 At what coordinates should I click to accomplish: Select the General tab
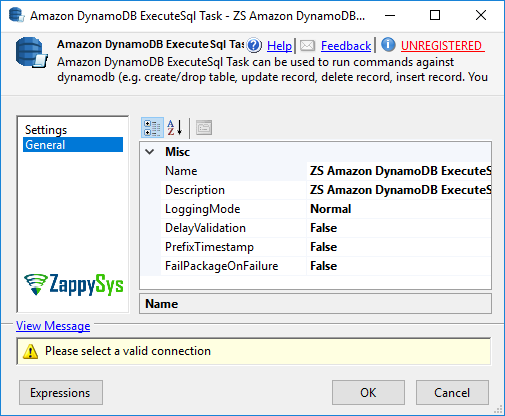click(x=73, y=145)
